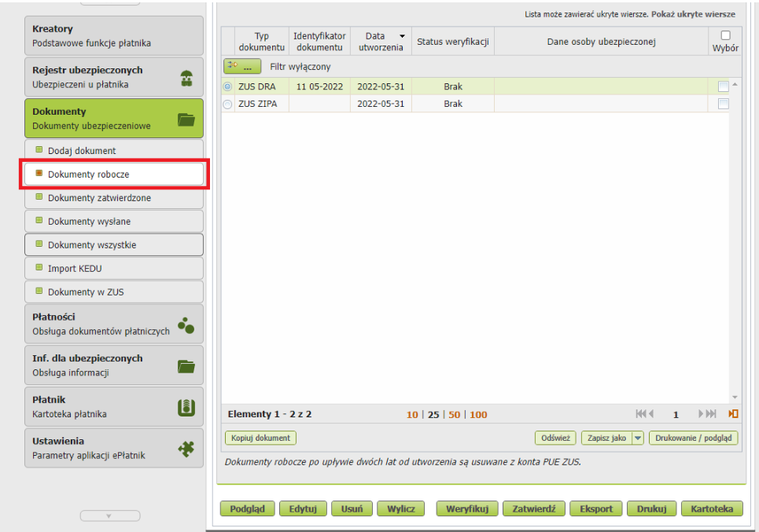Click the filter settings button above the list
Screen dimensions: 759x532
[x=242, y=67]
